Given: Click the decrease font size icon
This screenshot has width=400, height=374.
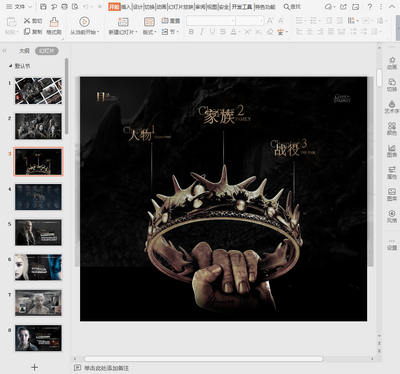Looking at the screenshot, I should click(281, 21).
